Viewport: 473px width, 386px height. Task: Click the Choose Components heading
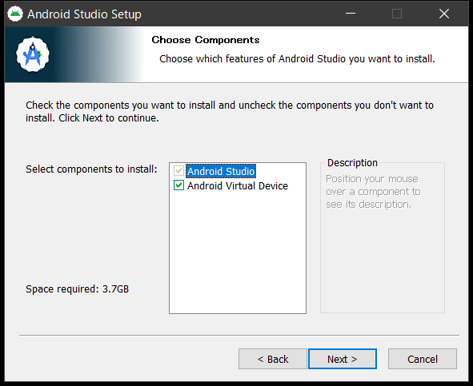point(205,40)
